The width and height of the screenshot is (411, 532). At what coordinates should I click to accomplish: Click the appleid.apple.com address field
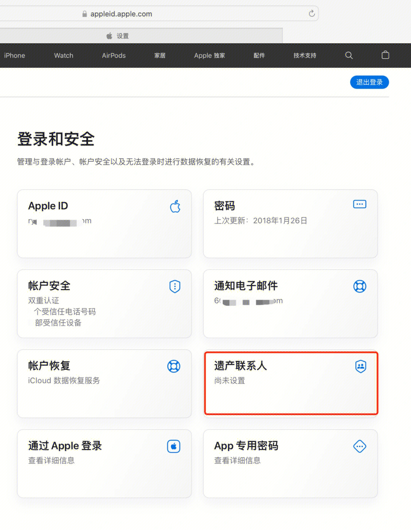(159, 14)
